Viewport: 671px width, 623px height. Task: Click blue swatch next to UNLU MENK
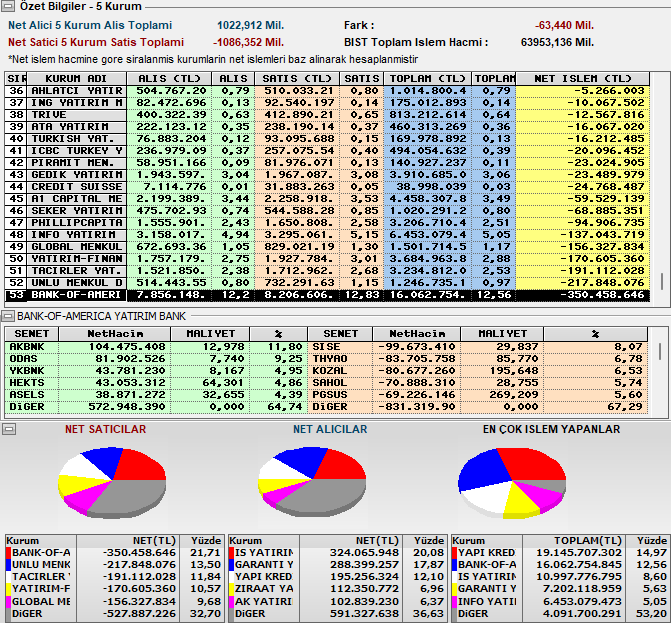pos(9,564)
